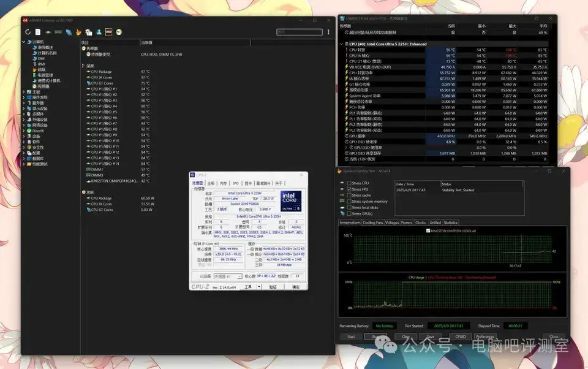Open the report page icon in AIDA64 toolbar
The height and width of the screenshot is (369, 588).
pos(38,32)
